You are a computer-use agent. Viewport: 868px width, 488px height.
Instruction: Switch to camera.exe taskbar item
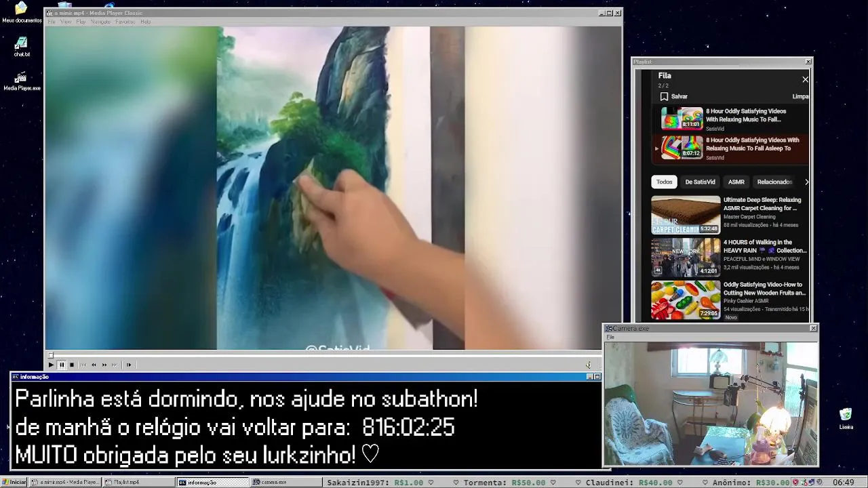pyautogui.click(x=286, y=482)
